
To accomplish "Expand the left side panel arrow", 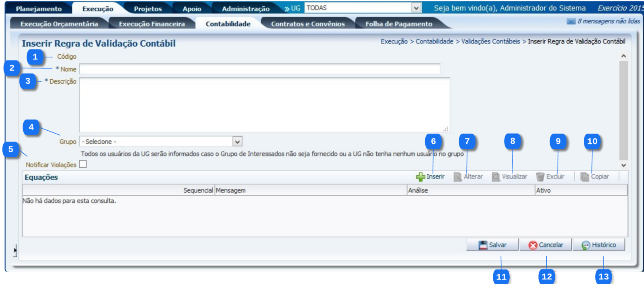I will [15, 250].
